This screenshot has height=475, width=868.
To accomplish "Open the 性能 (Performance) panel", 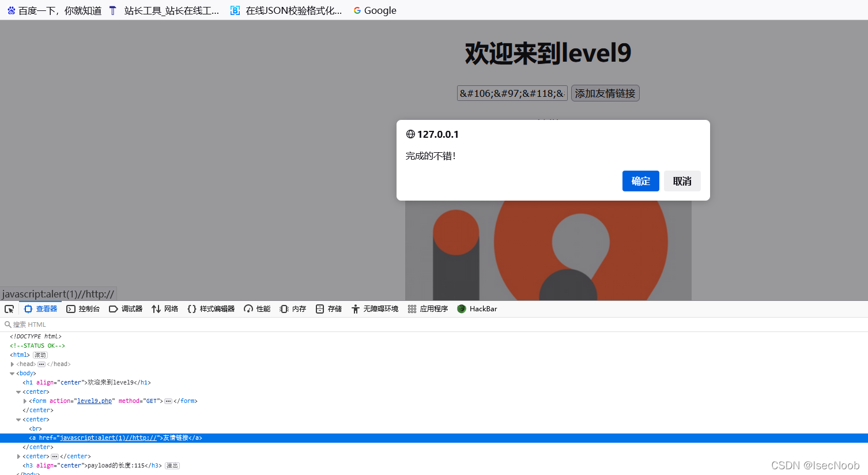I will pos(256,308).
